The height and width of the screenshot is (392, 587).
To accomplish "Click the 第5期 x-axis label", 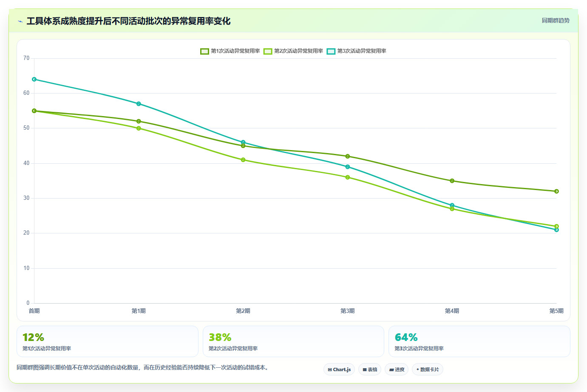I will tap(556, 311).
